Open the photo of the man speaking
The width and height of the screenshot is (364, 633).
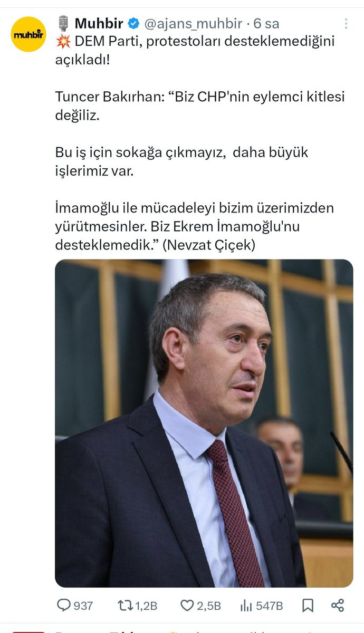(204, 424)
